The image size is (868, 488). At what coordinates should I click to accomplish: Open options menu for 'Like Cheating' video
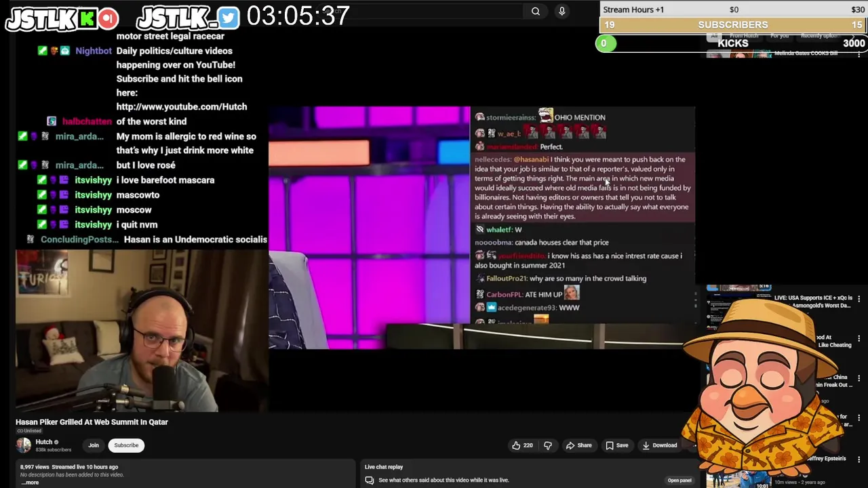859,339
